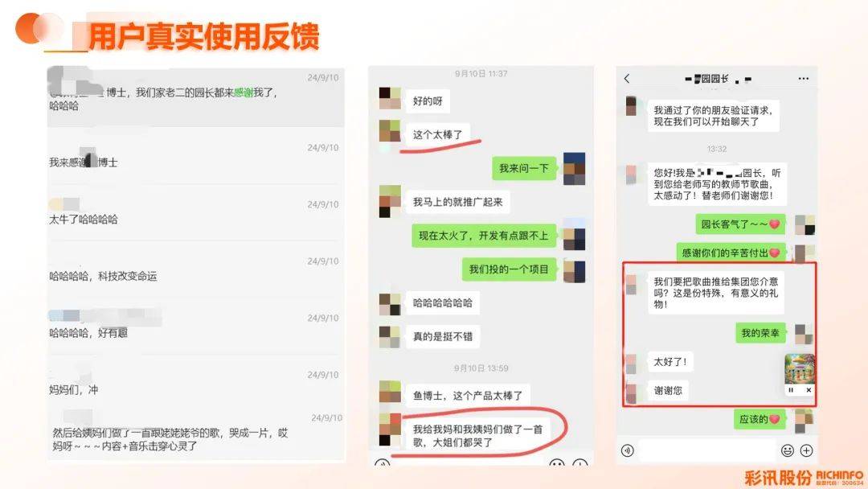868x489 pixels.
Task: Close the floating music mini player
Action: click(809, 390)
